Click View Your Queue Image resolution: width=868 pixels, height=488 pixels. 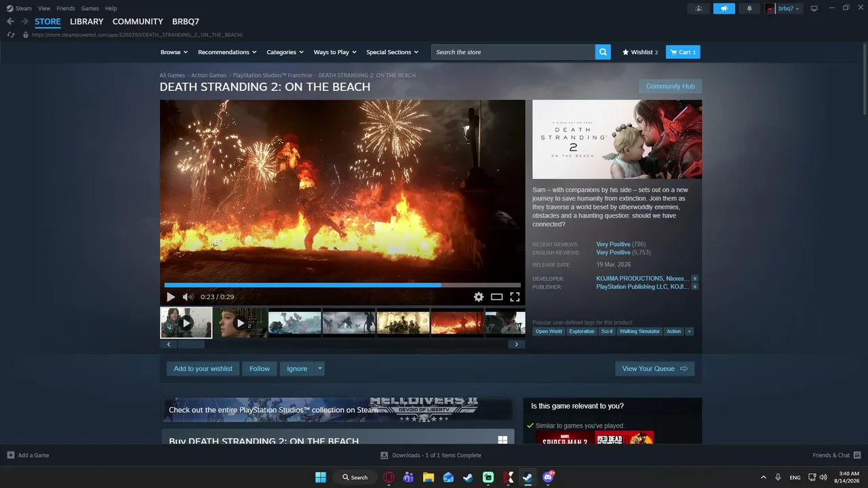coord(654,369)
